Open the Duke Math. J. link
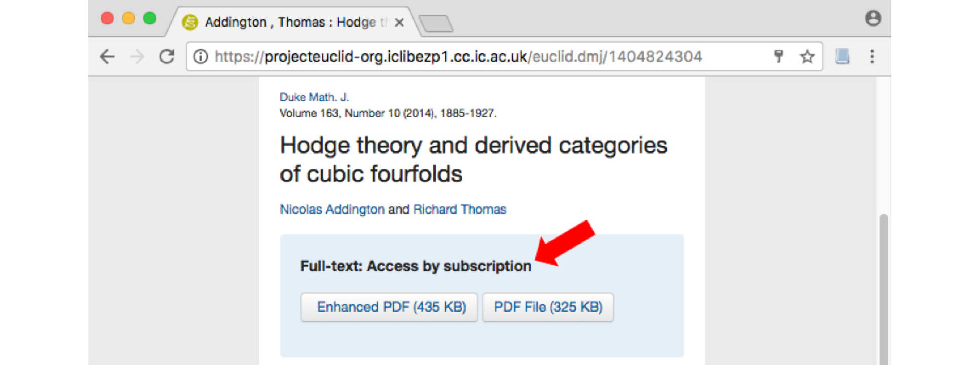The image size is (980, 365). (314, 97)
